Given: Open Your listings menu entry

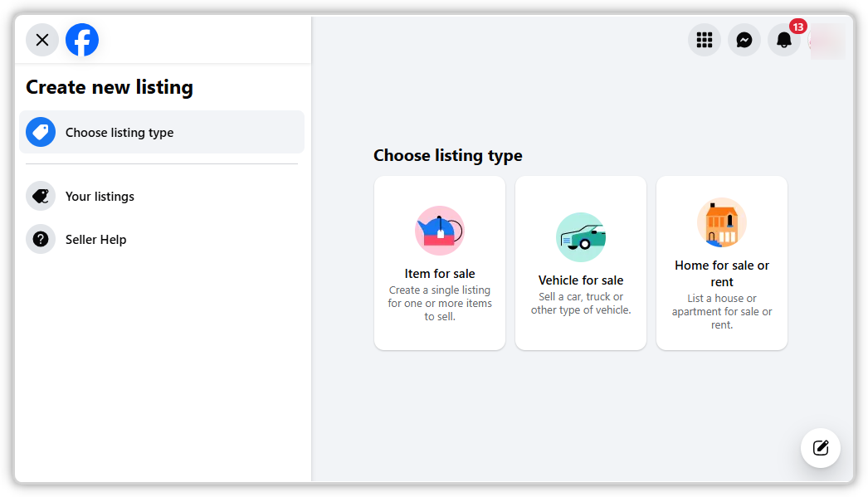Looking at the screenshot, I should 100,197.
